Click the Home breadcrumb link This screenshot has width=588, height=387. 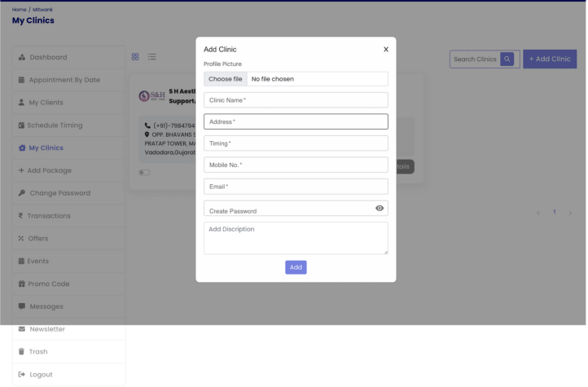pyautogui.click(x=19, y=9)
